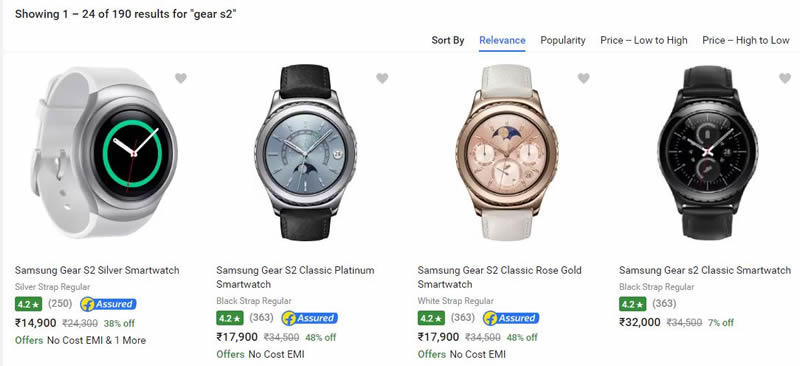This screenshot has height=366, width=800.
Task: Toggle wishlist heart on black Classic Smartwatch
Action: (785, 78)
